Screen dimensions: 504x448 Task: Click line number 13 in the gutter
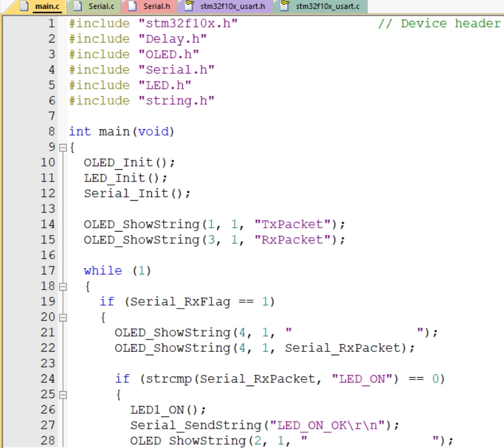[x=48, y=209]
